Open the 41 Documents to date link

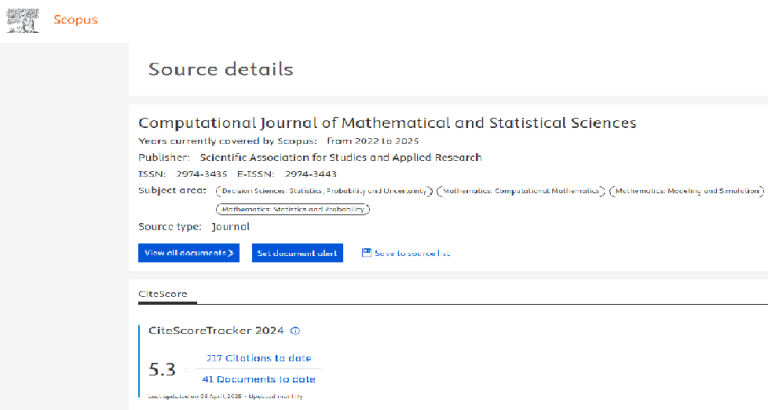[259, 379]
